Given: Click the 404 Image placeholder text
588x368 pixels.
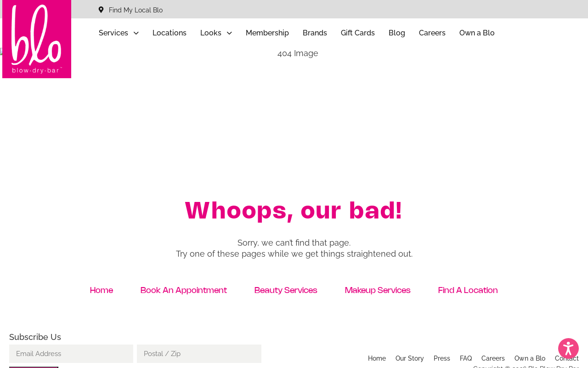Looking at the screenshot, I should (298, 53).
